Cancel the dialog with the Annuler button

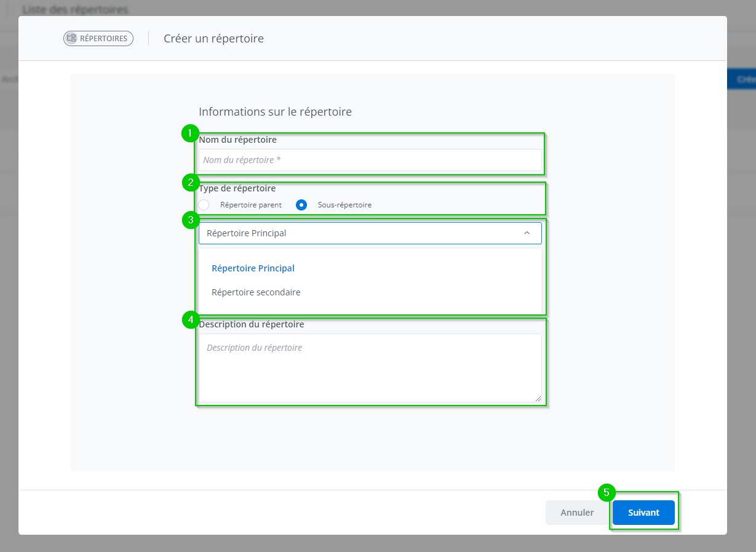[576, 513]
